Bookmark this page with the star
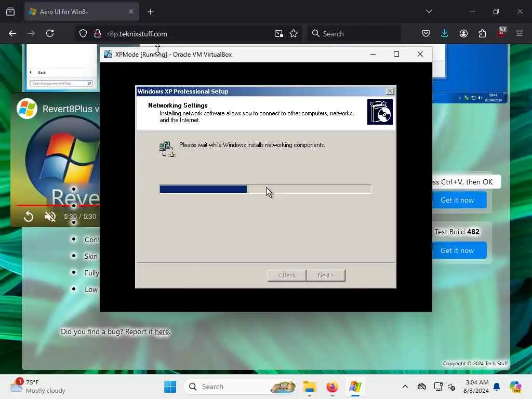The width and height of the screenshot is (532, 399). 294,34
